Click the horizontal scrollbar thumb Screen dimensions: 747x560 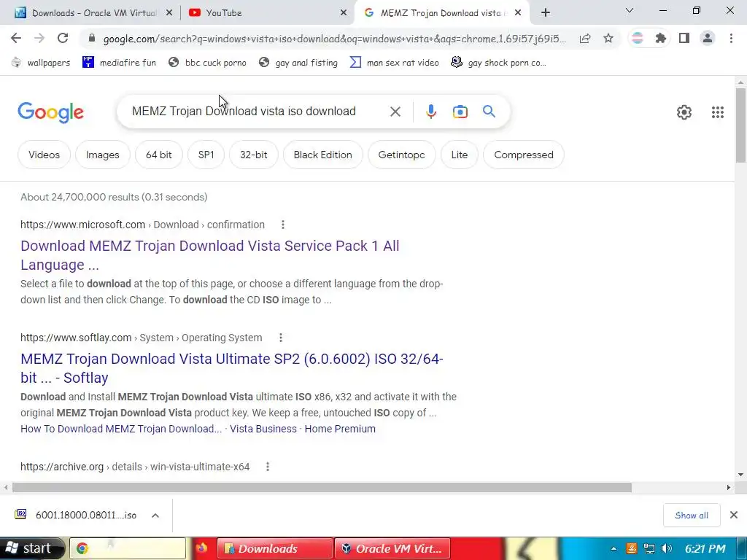[x=322, y=487]
